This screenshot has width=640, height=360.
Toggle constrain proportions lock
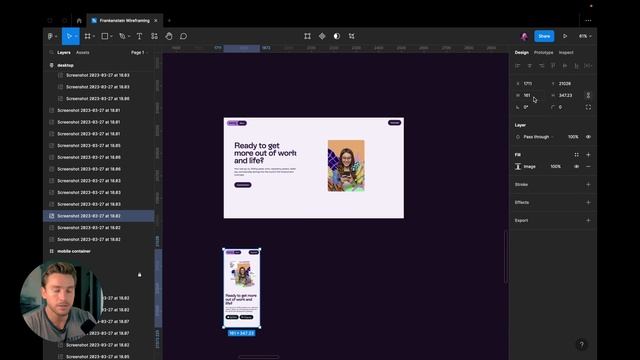click(x=588, y=95)
